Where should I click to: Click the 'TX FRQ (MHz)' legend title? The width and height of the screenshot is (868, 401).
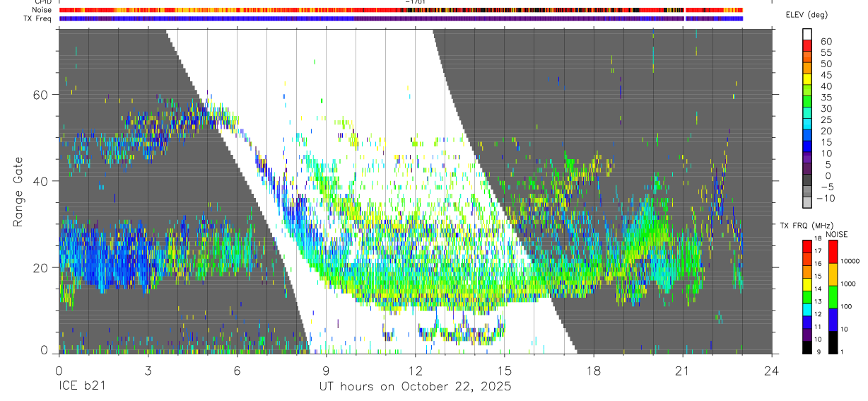[807, 226]
